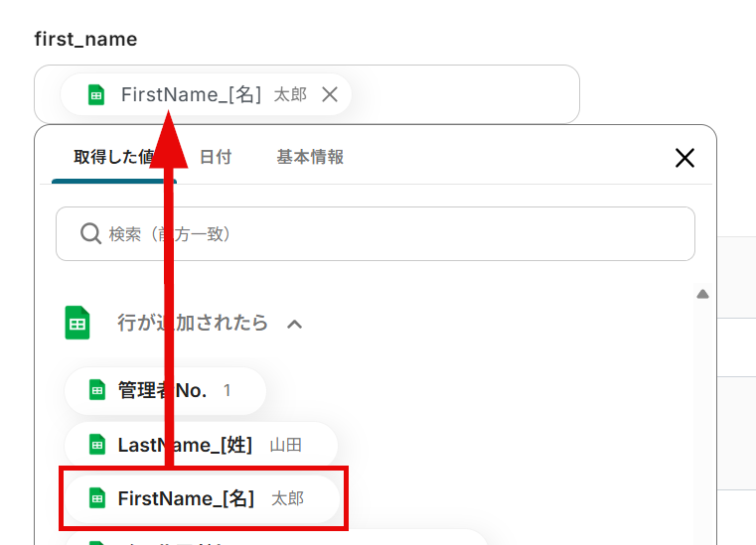The height and width of the screenshot is (545, 756).
Task: Click the scrollbar up arrow
Action: 702,294
